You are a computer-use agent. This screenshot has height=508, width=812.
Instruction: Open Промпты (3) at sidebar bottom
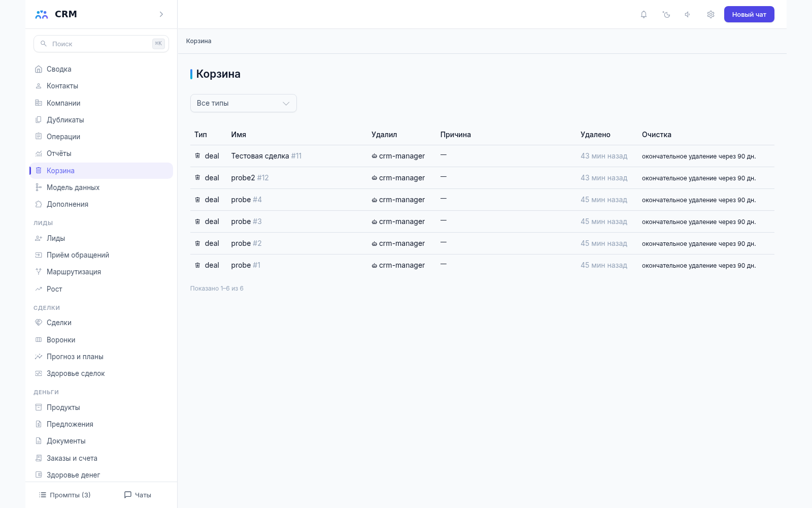coord(65,495)
